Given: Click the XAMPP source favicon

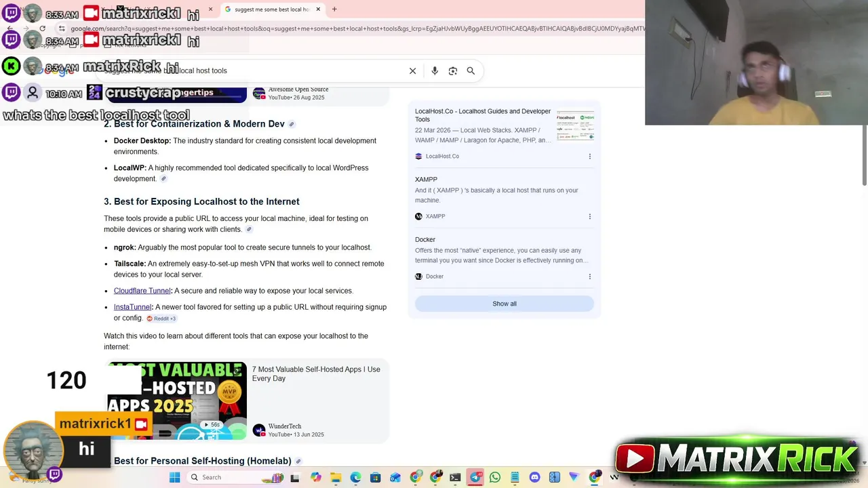Looking at the screenshot, I should click(418, 217).
